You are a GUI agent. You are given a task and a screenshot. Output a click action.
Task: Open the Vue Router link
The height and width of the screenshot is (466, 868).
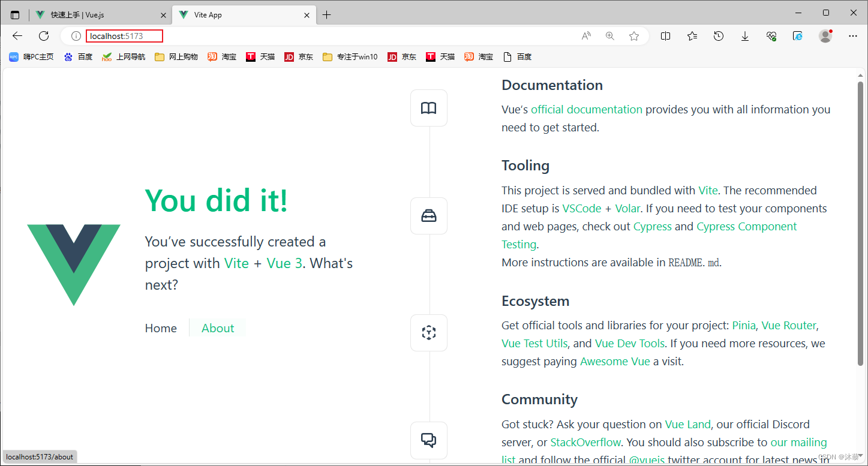tap(789, 325)
